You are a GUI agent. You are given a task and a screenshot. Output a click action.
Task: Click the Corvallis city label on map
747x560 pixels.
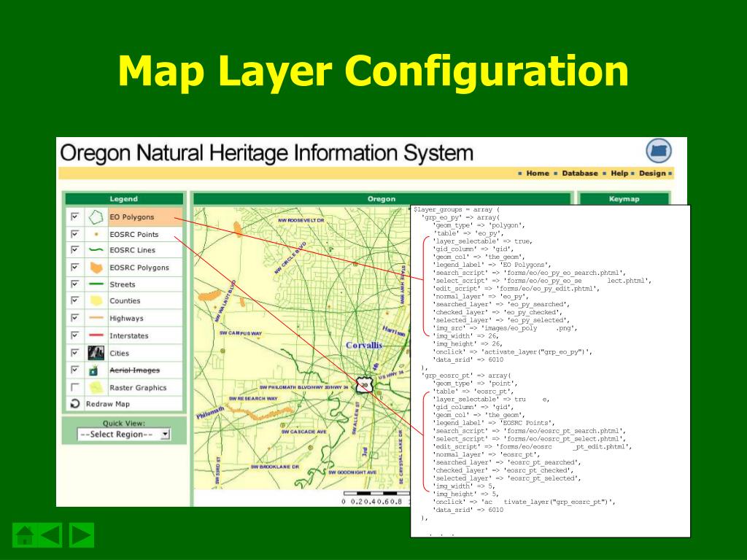point(364,345)
